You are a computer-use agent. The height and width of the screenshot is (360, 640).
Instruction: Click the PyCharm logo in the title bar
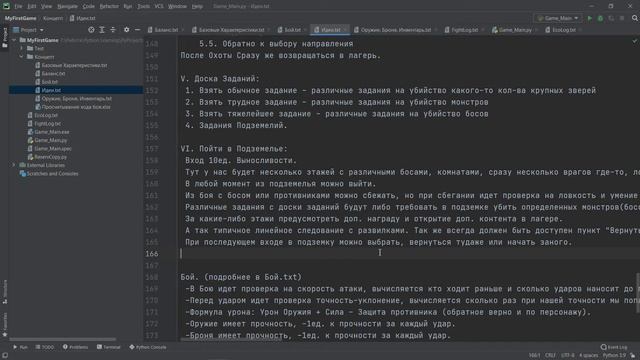coord(6,6)
